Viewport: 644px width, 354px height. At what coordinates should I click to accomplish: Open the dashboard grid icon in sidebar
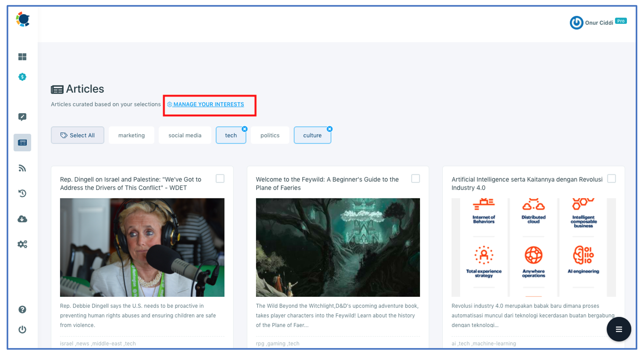coord(22,57)
